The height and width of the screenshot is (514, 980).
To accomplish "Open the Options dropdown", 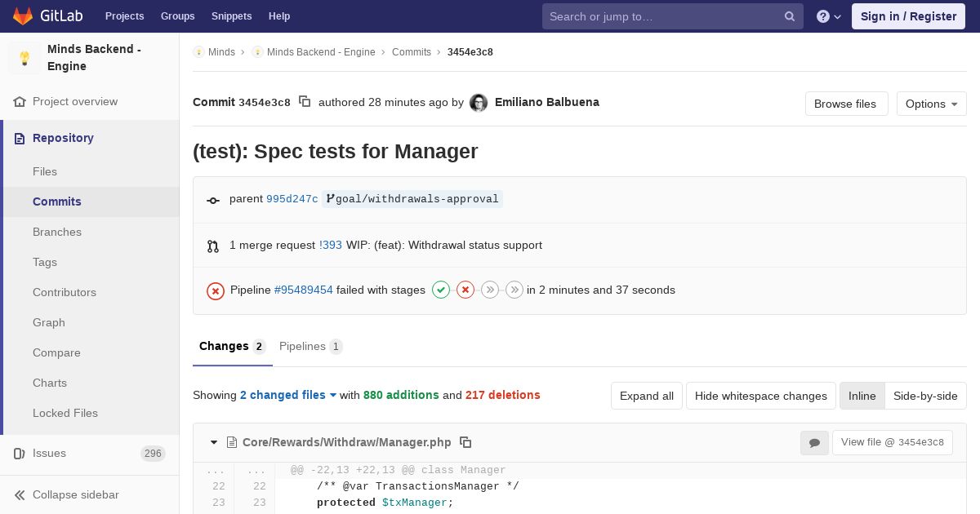I will (932, 104).
